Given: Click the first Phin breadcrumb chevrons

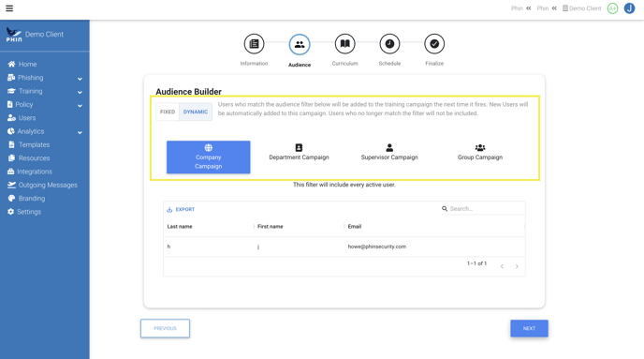Looking at the screenshot, I should click(x=529, y=8).
